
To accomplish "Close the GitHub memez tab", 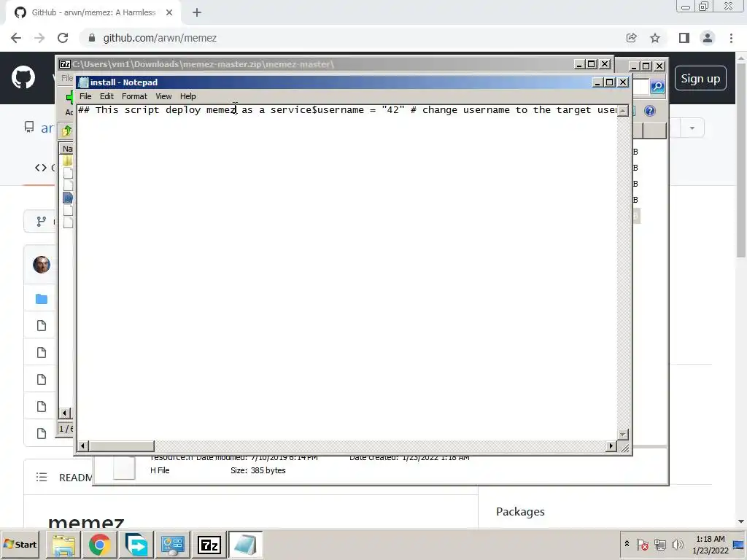I will (169, 13).
